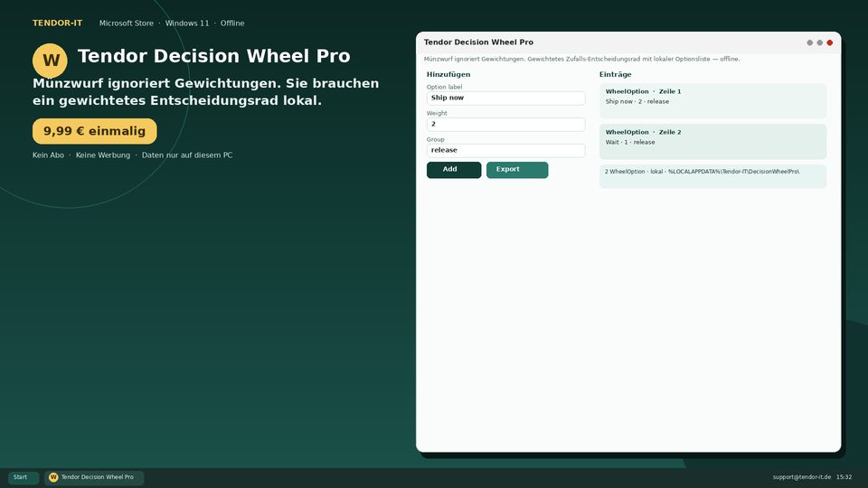Image resolution: width=868 pixels, height=488 pixels.
Task: Click support@tendor-it.de in the taskbar
Action: (802, 477)
